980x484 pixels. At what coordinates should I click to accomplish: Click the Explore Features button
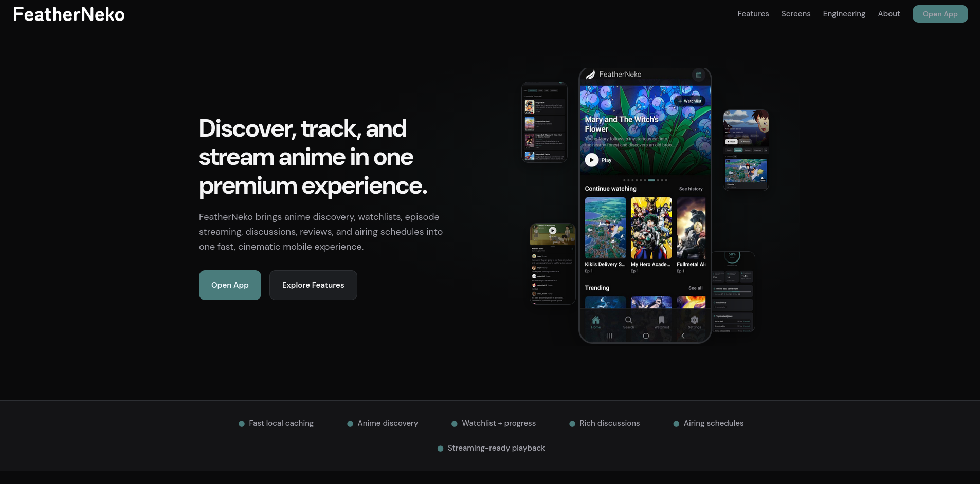[313, 285]
